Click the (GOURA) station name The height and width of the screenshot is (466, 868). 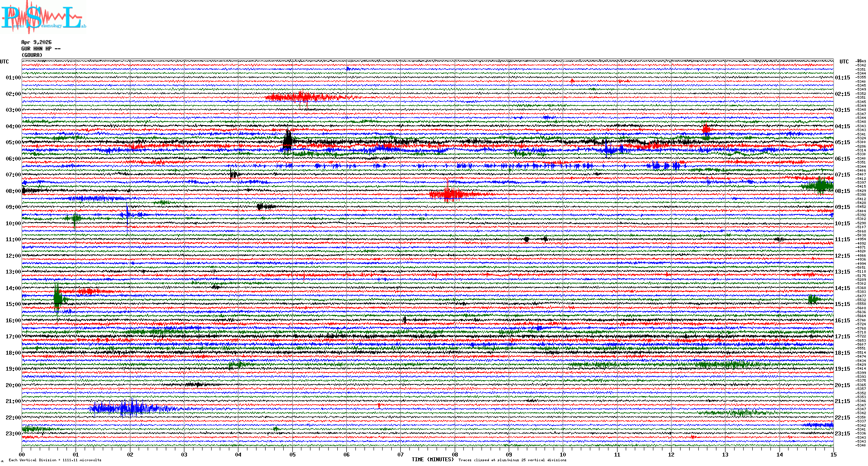click(32, 55)
